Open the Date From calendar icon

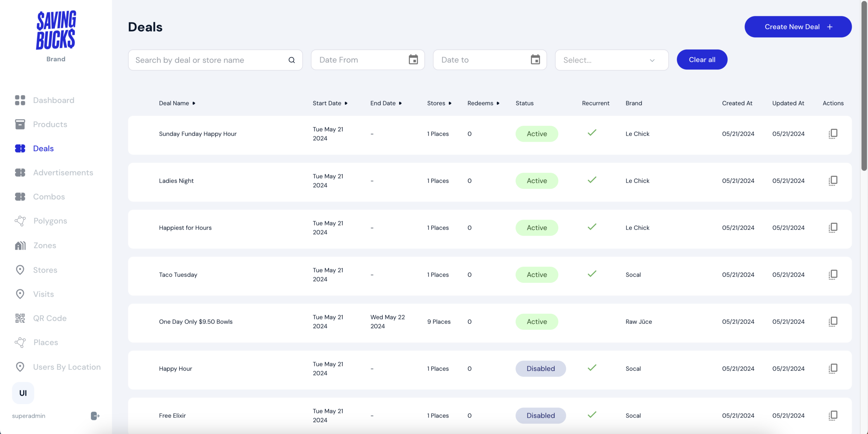(413, 60)
